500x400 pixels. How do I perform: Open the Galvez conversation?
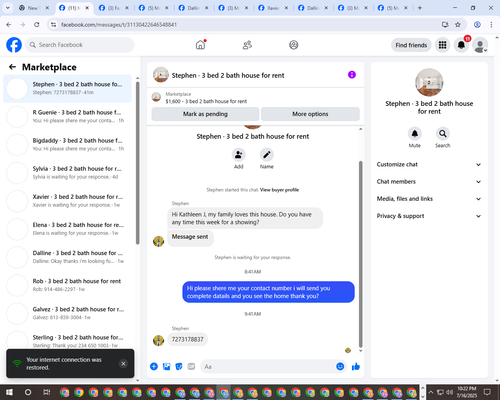point(67,313)
